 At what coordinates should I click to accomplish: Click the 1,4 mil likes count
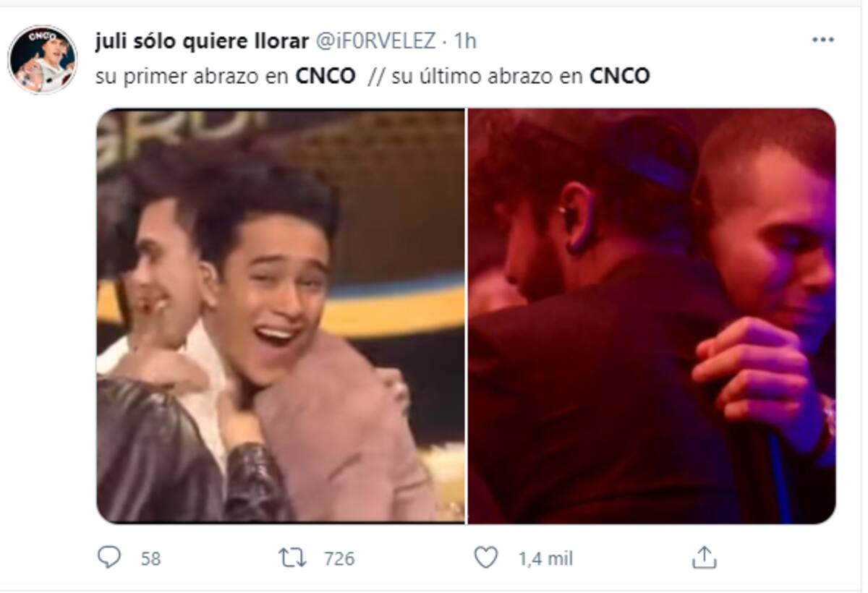pos(545,558)
